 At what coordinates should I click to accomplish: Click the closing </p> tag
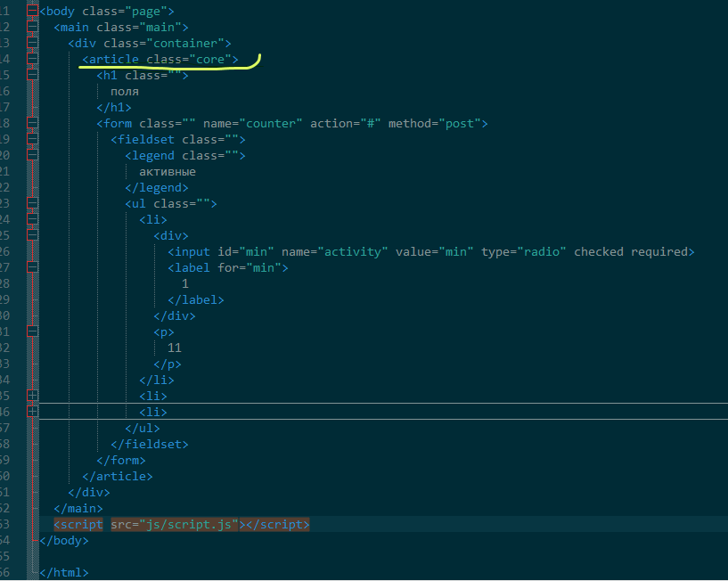pyautogui.click(x=168, y=364)
